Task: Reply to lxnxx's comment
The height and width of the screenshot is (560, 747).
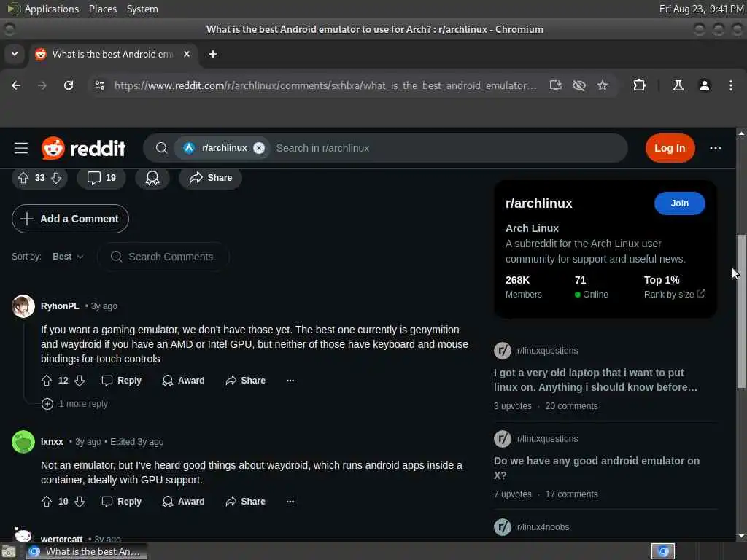Action: (x=122, y=502)
